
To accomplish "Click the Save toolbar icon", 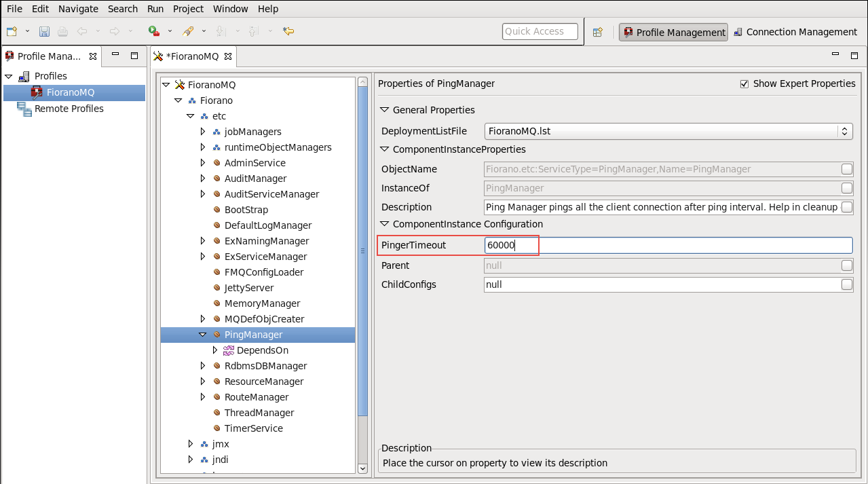I will tap(44, 31).
